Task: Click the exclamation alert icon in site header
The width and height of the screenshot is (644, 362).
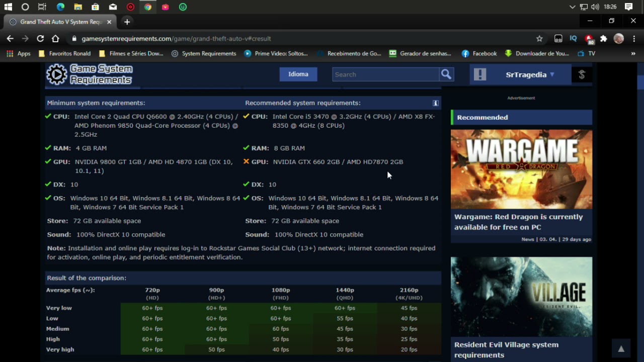Action: click(480, 74)
